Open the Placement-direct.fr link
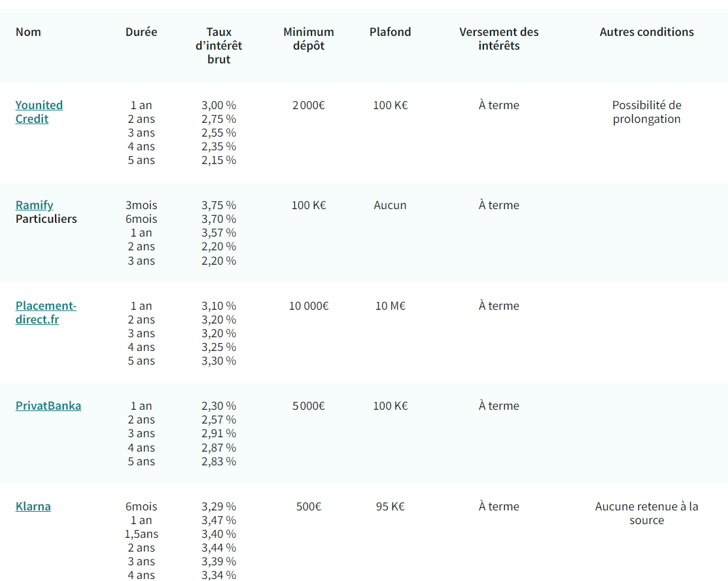The width and height of the screenshot is (728, 581). point(46,312)
